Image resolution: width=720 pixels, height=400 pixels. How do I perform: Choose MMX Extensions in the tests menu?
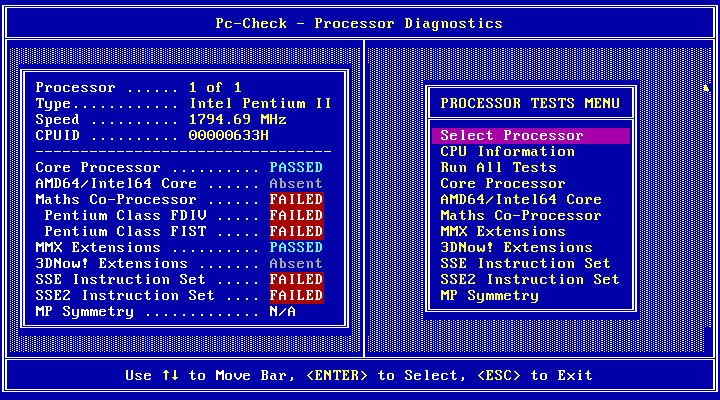[503, 231]
